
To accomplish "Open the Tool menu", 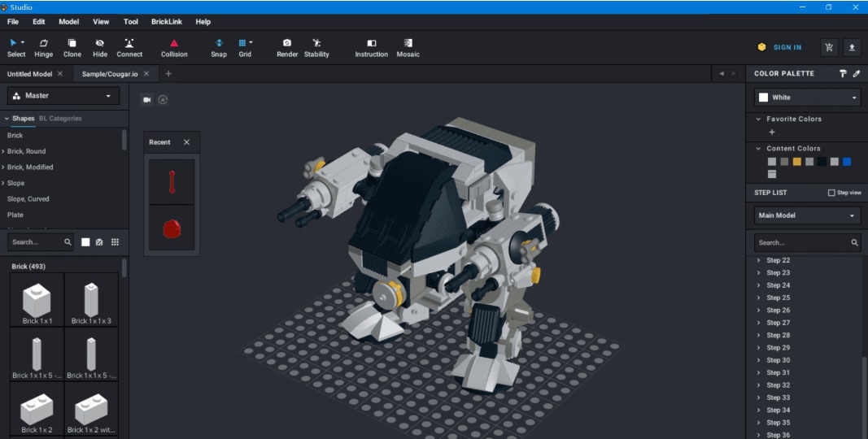I will (131, 22).
